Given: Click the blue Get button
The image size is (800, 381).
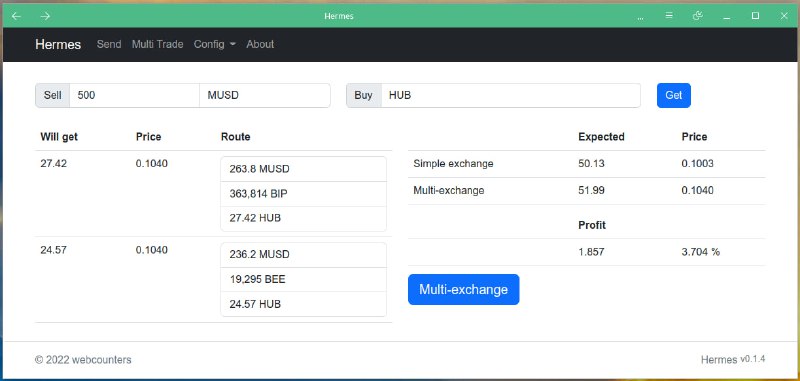Looking at the screenshot, I should coord(673,95).
